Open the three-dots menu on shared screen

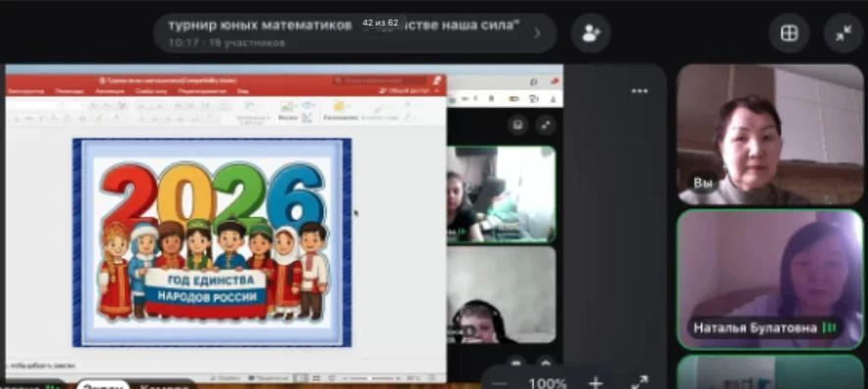pos(639,91)
